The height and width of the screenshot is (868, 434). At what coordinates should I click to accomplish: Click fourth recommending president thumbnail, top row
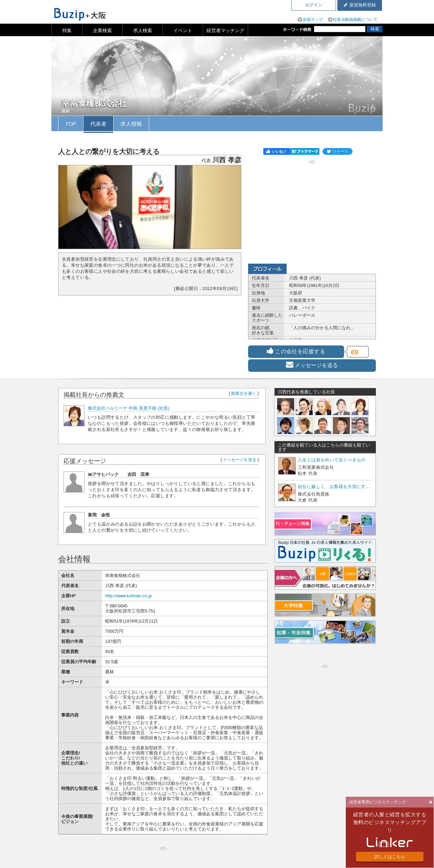point(341,406)
